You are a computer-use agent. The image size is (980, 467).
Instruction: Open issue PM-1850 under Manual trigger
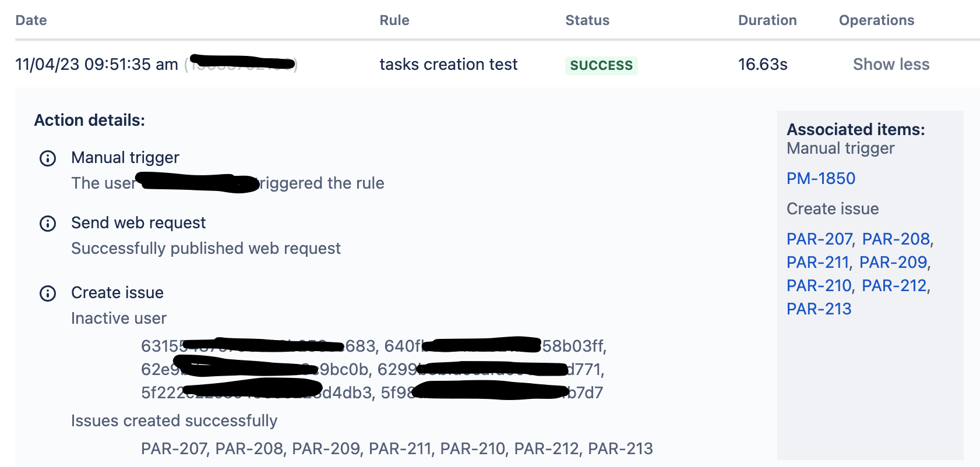[x=822, y=179]
